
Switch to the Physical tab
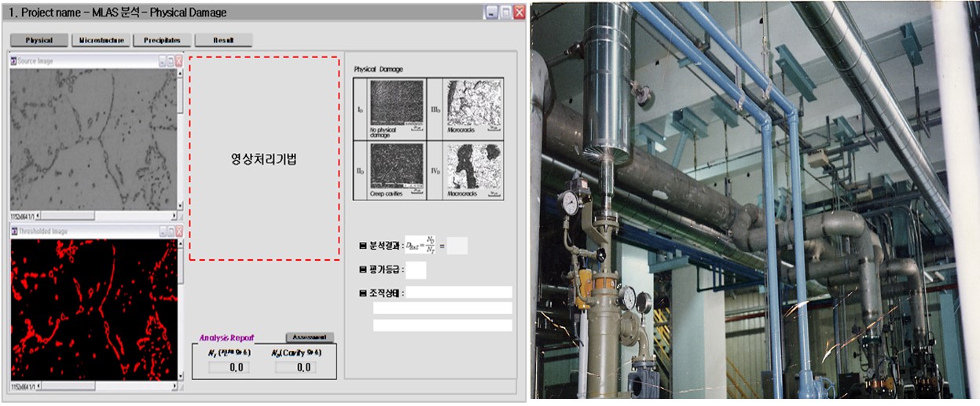click(39, 40)
